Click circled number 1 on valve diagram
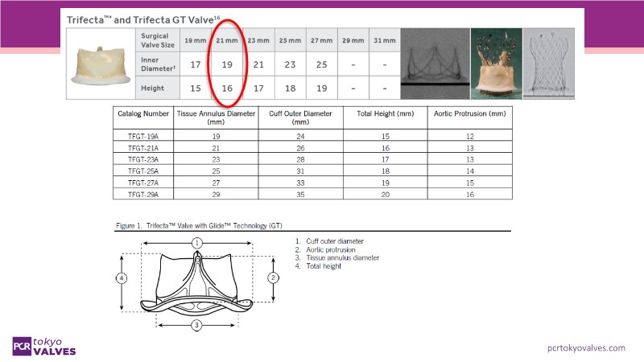Image resolution: width=644 pixels, height=362 pixels. coord(196,242)
